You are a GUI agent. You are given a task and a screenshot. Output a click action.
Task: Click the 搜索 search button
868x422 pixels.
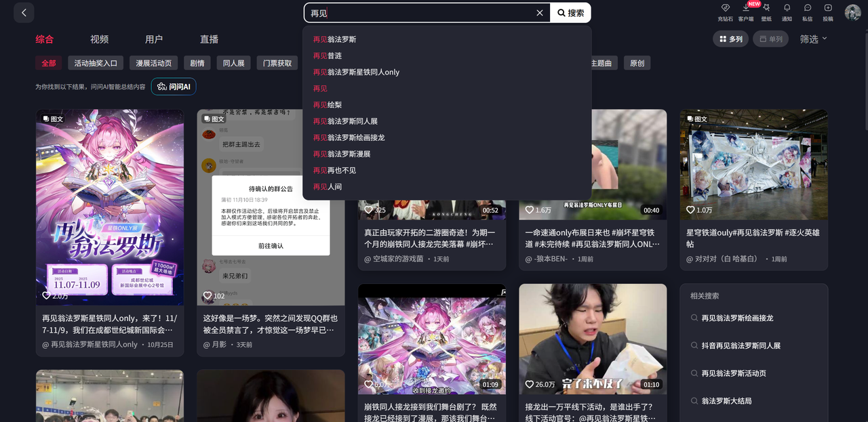click(570, 13)
